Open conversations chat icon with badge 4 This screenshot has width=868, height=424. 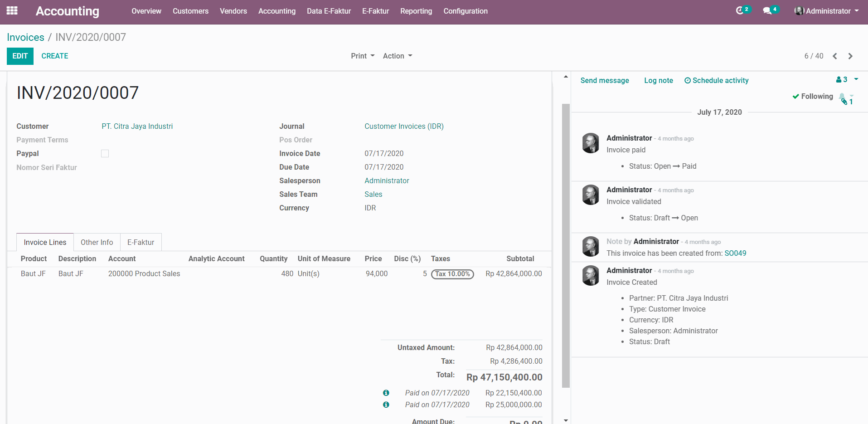click(768, 10)
